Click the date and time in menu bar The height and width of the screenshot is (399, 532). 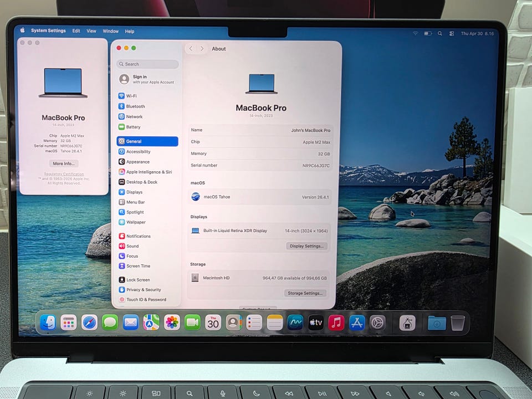tap(477, 34)
